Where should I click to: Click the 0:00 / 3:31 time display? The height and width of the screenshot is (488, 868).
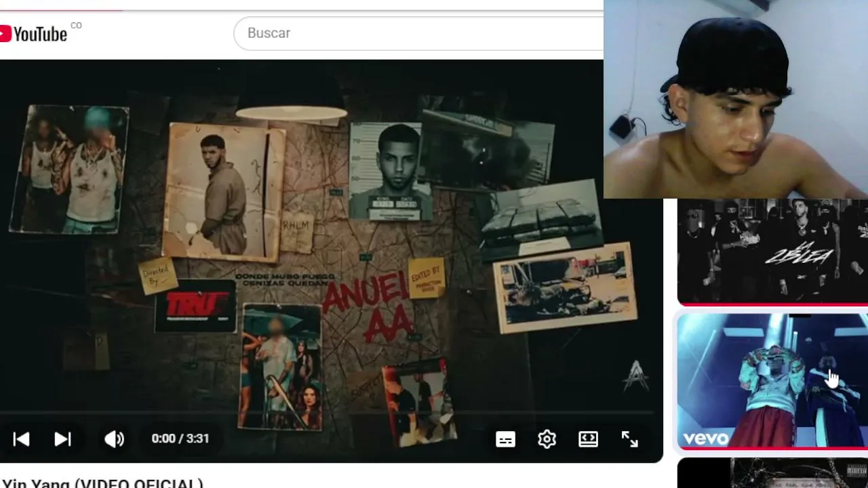click(x=180, y=439)
